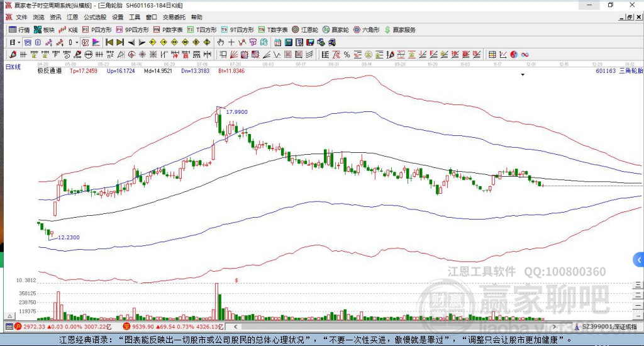Open the 江恩 menu
Screen dimensions: 644x346
(72, 17)
